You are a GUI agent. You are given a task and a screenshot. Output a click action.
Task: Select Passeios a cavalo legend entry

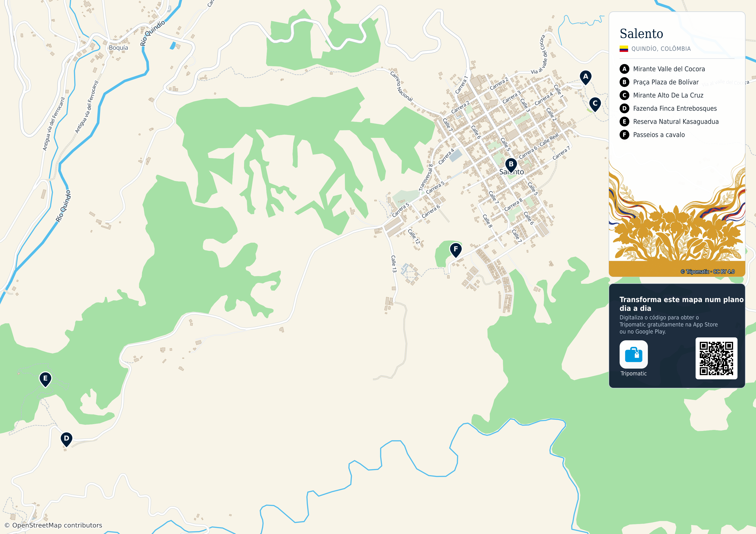659,135
